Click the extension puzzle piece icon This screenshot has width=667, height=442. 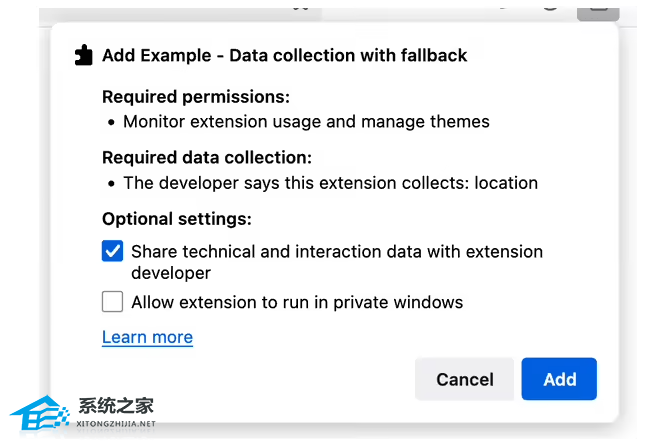84,56
